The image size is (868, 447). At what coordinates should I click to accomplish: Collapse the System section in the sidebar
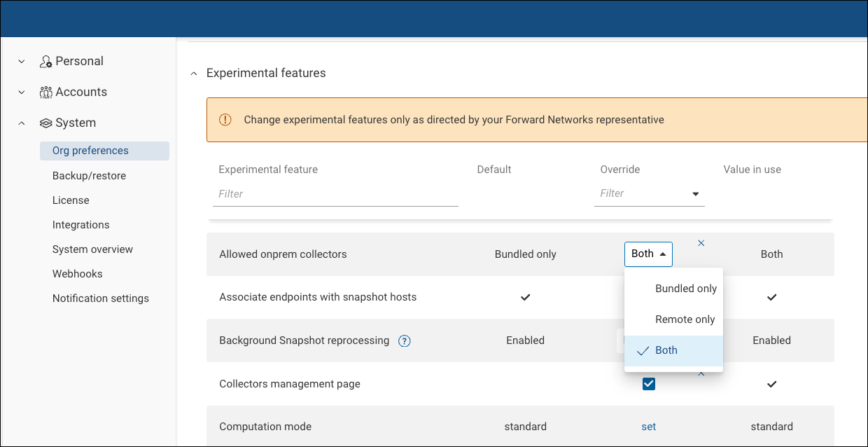click(21, 123)
